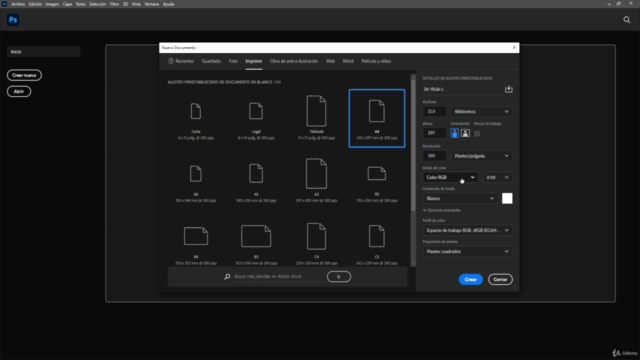Switch to the Película y vídeo tab

tap(376, 61)
